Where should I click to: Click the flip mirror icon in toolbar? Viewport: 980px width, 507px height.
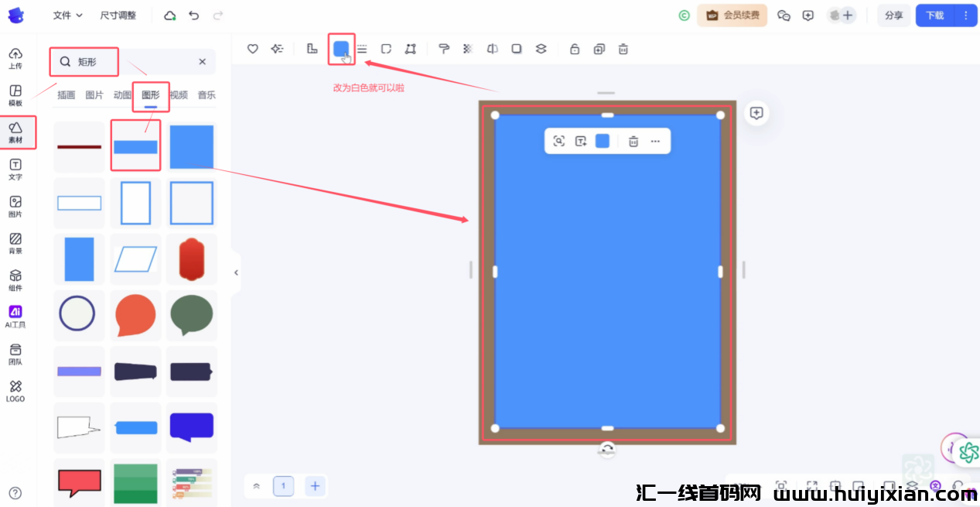click(x=492, y=49)
